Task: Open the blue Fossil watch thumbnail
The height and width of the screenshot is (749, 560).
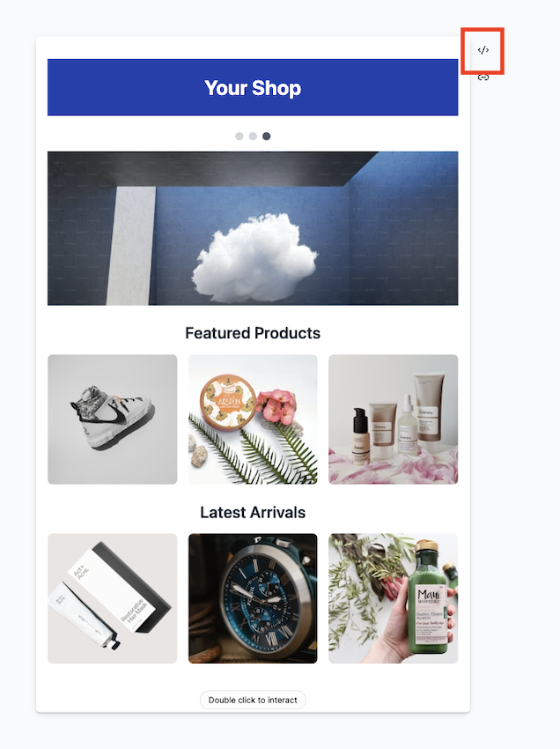Action: (253, 598)
